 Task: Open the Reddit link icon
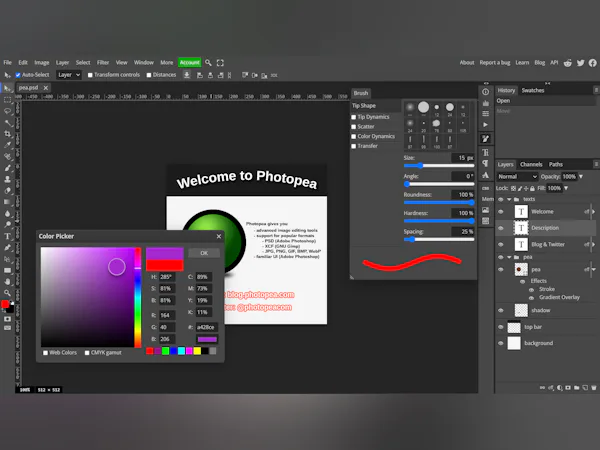pos(568,63)
